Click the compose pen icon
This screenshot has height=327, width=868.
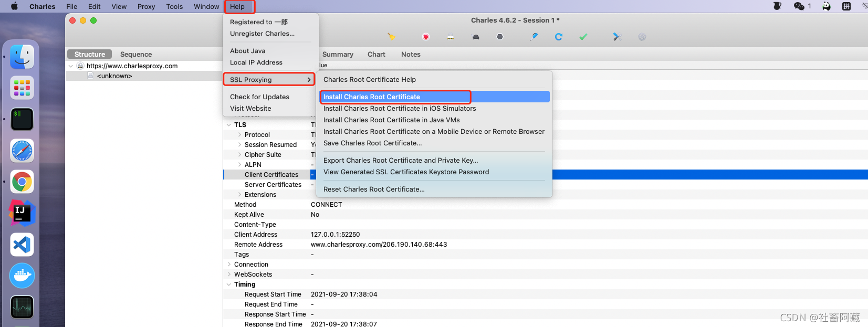coord(534,37)
